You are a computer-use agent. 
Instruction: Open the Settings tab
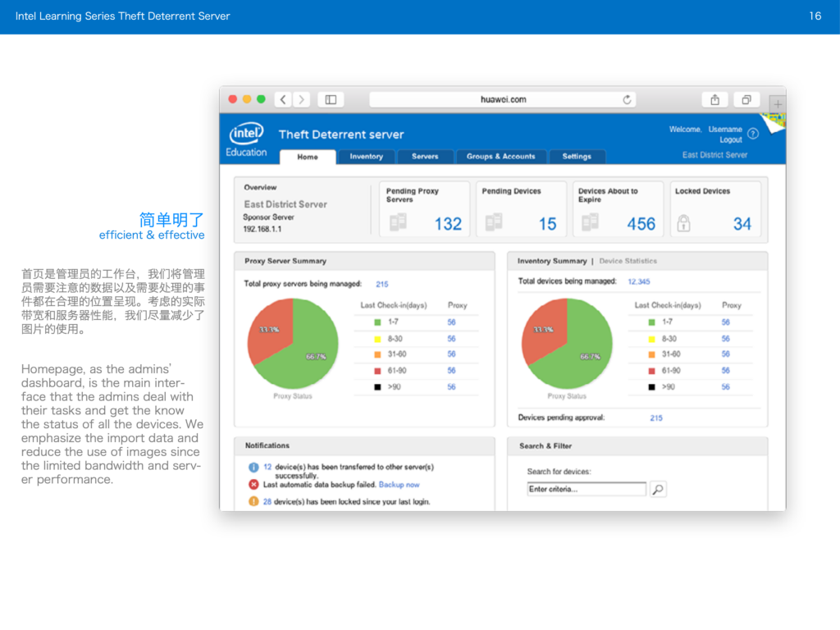[x=577, y=157]
